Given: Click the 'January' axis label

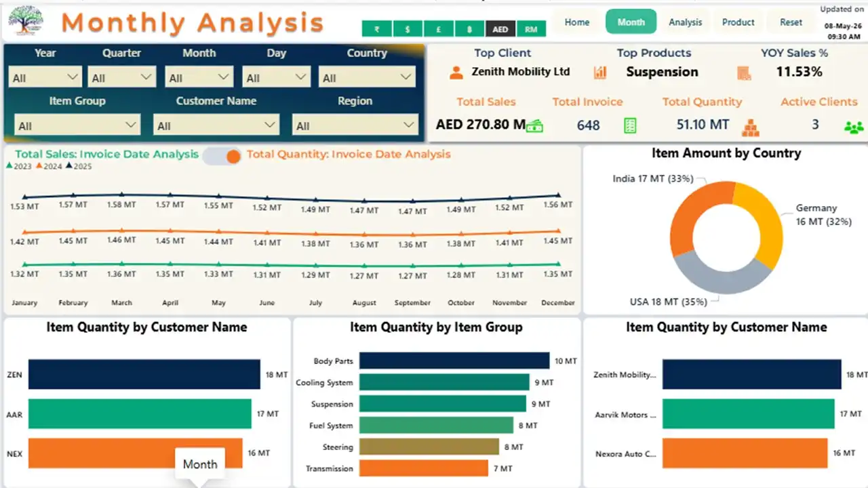Looking at the screenshot, I should 24,303.
